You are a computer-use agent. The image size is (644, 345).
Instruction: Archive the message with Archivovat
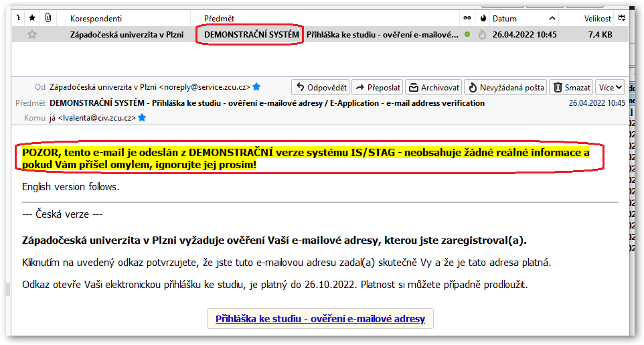pyautogui.click(x=434, y=87)
